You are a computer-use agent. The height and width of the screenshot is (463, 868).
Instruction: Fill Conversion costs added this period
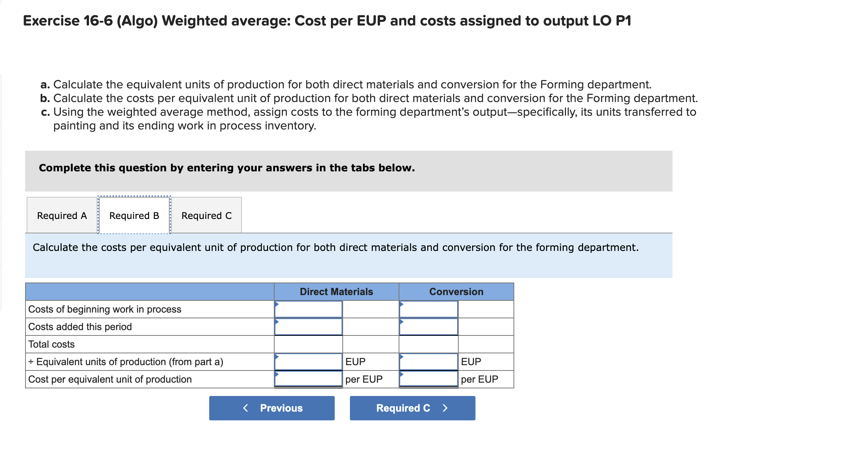[x=429, y=327]
